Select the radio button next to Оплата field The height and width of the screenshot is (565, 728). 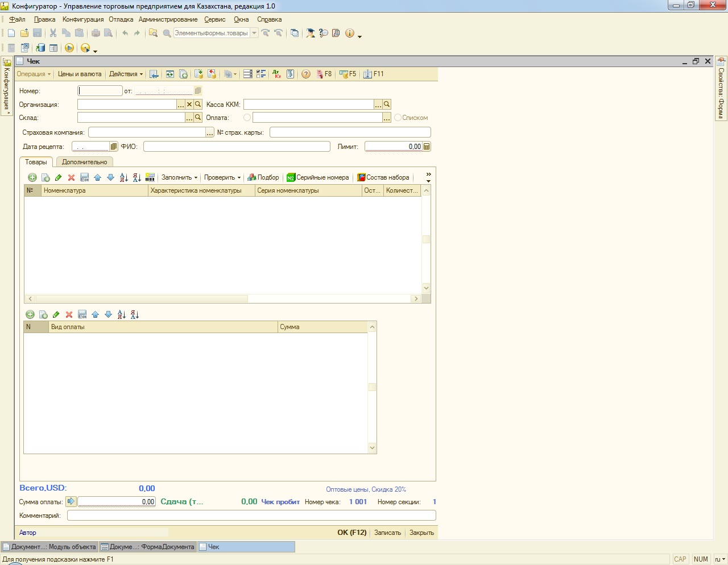point(247,118)
